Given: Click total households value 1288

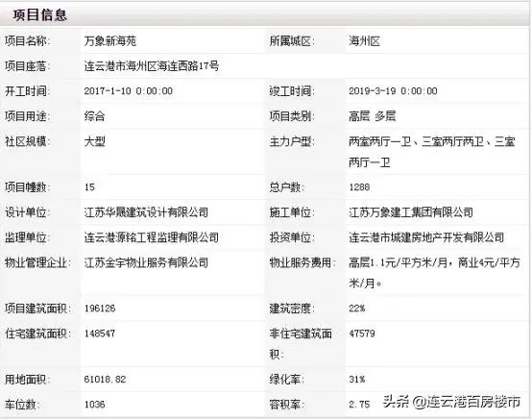Looking at the screenshot, I should pyautogui.click(x=359, y=187).
